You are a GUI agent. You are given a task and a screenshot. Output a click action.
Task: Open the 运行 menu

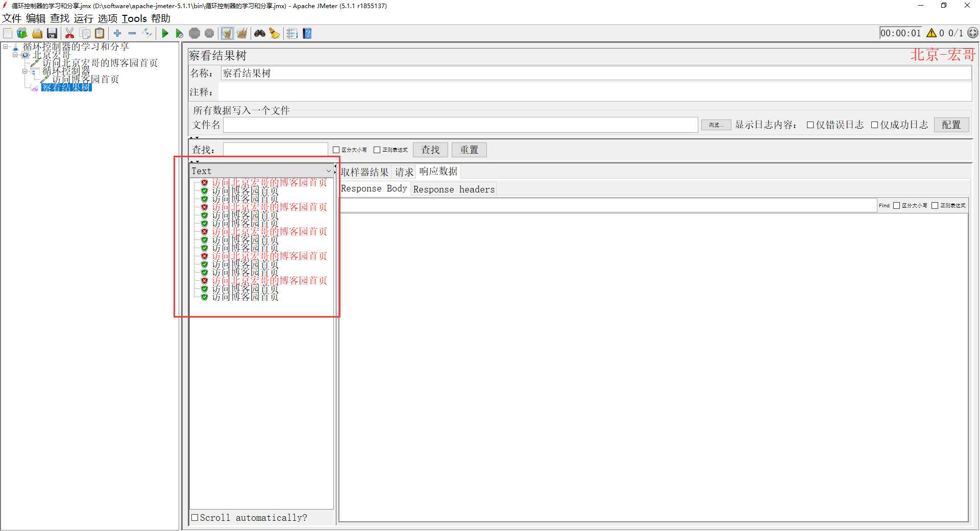(84, 18)
